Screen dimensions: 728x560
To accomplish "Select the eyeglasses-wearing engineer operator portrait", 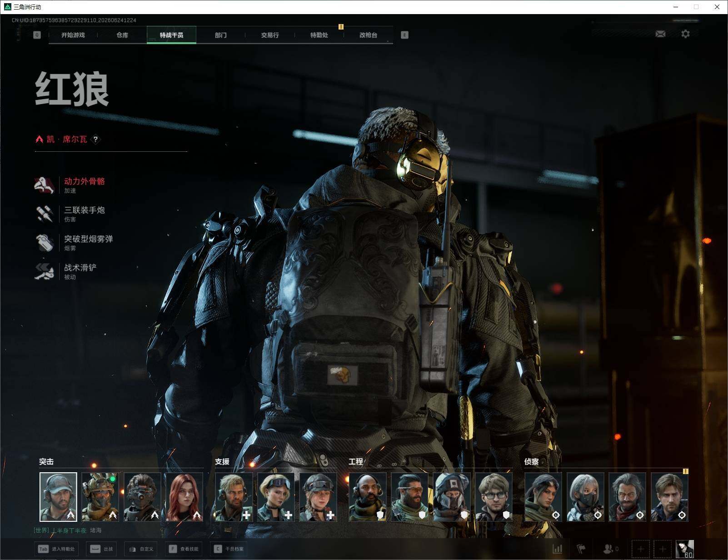I will point(494,497).
